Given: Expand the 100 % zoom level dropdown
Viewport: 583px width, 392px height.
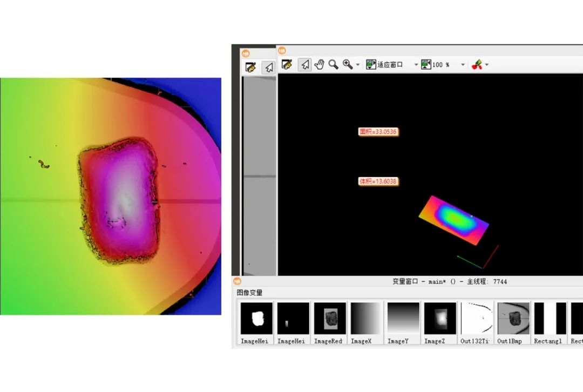Looking at the screenshot, I should click(x=463, y=65).
